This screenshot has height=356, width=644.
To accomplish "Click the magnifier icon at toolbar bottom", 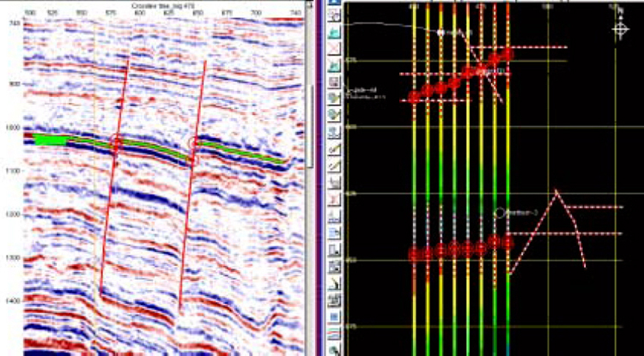I will (332, 348).
